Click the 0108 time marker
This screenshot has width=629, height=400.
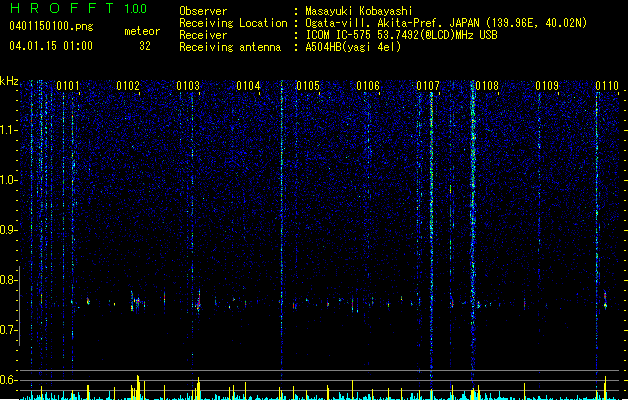click(x=487, y=86)
